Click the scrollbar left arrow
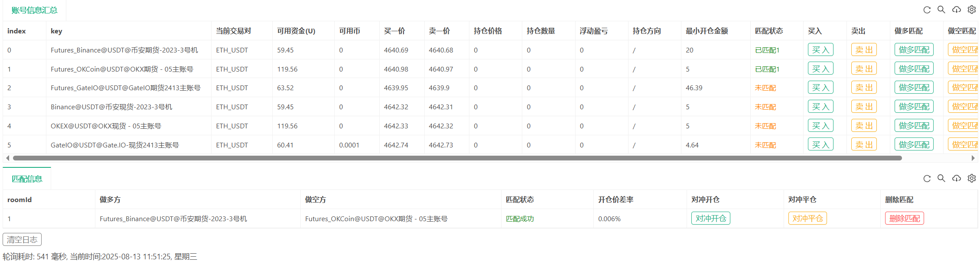Viewport: 980px width, 268px height. 7,158
